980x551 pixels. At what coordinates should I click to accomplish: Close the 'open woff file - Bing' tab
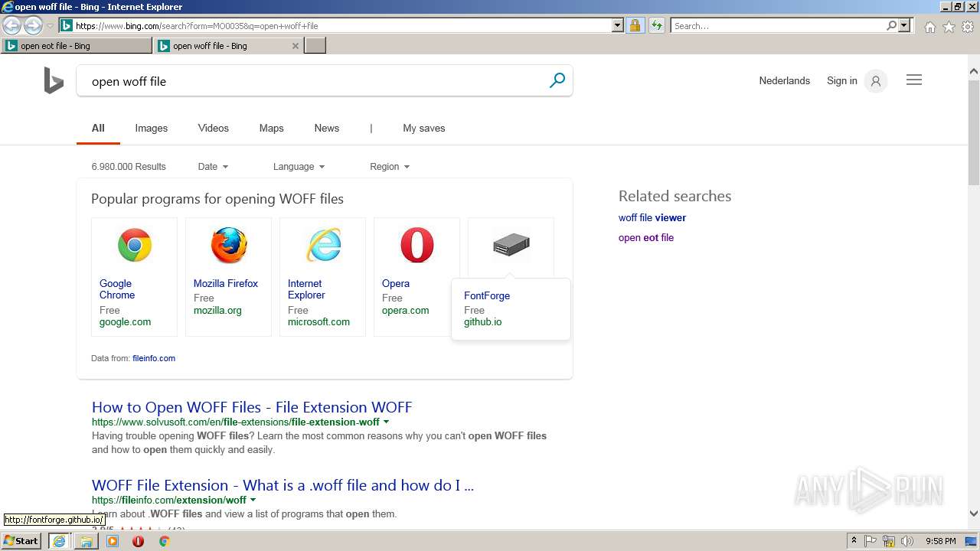pyautogui.click(x=296, y=46)
